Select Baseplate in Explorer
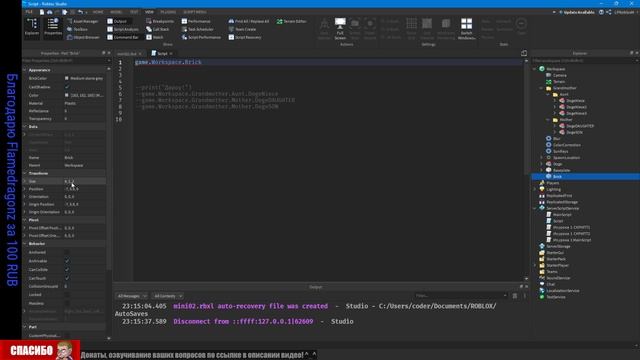The width and height of the screenshot is (640, 360). point(562,170)
